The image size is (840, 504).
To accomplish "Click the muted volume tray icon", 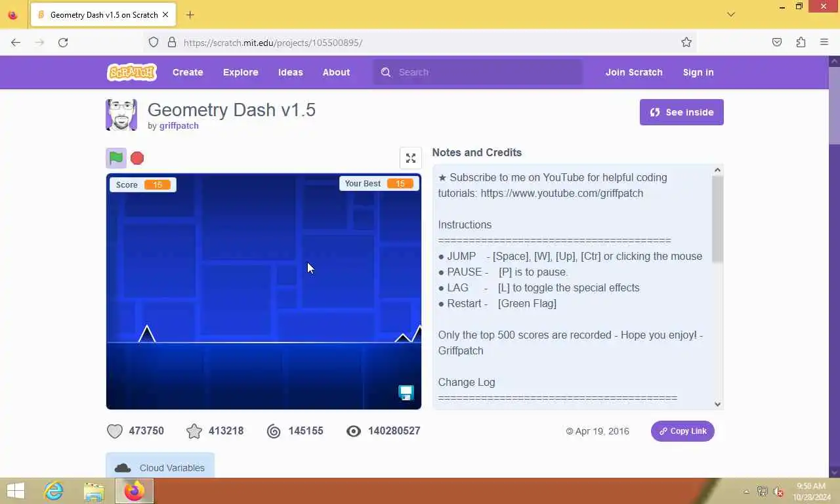I will tap(778, 492).
